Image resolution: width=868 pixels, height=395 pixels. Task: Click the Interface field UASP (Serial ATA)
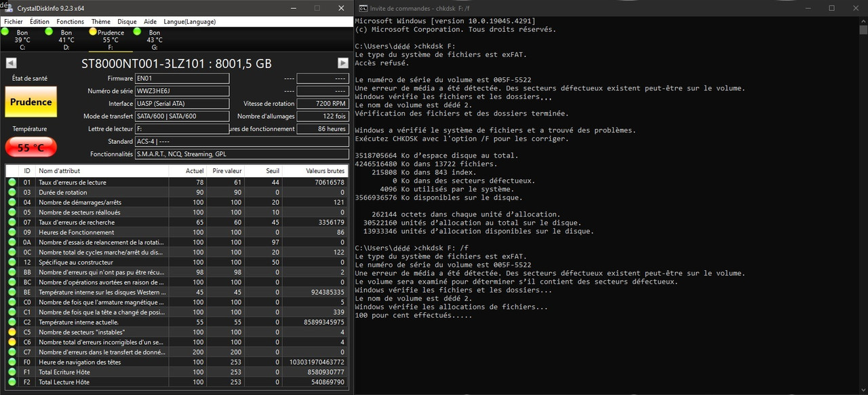coord(182,104)
